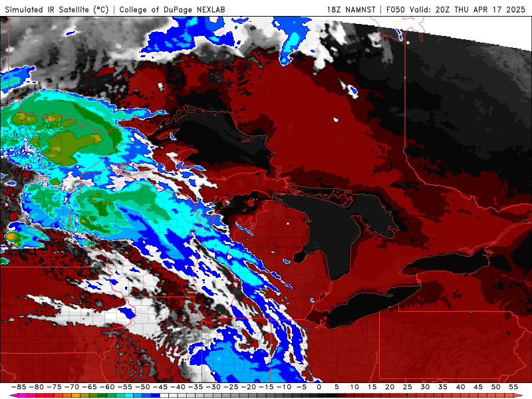The height and width of the screenshot is (399, 532).
Task: Click the 50 label on the color scale
Action: click(x=495, y=387)
